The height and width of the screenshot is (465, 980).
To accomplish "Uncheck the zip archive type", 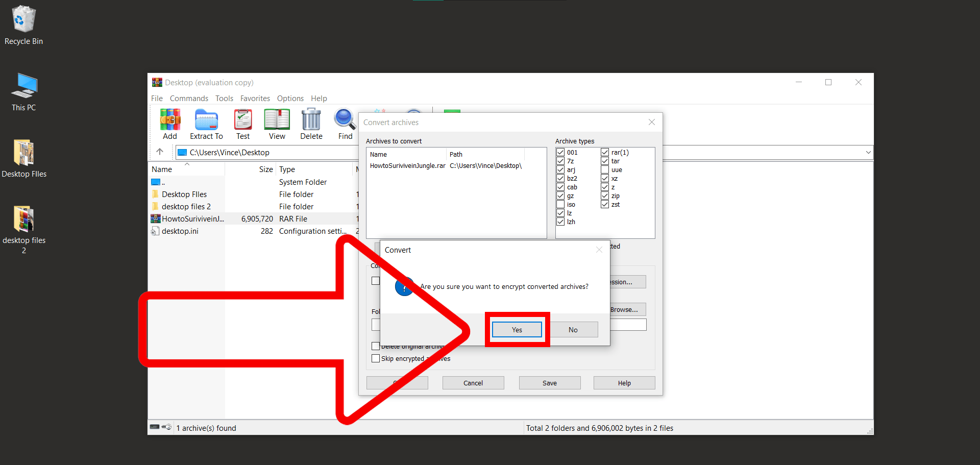I will click(604, 195).
